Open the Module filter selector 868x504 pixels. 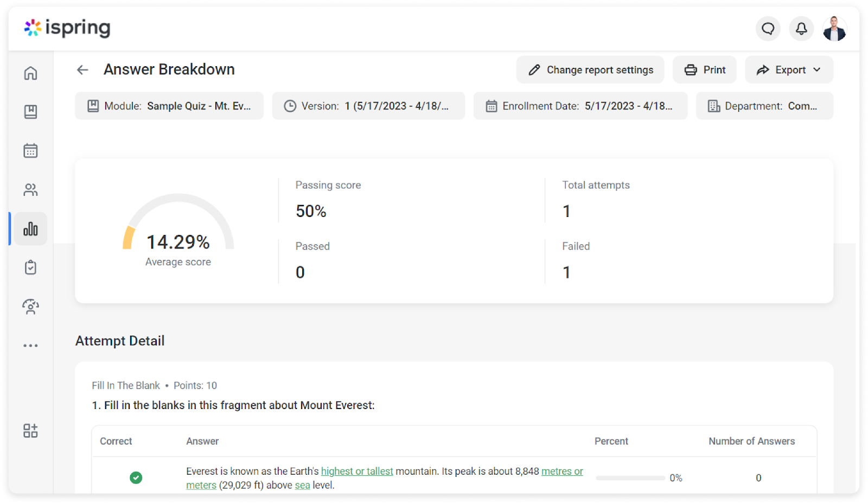(x=169, y=106)
